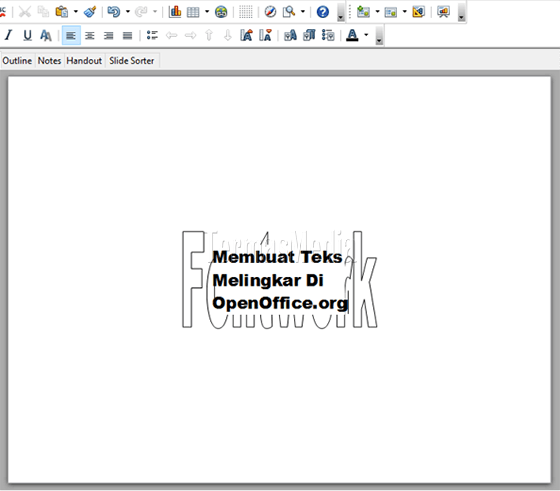Expand the presentation toolbar overflow arrow

coord(461,12)
